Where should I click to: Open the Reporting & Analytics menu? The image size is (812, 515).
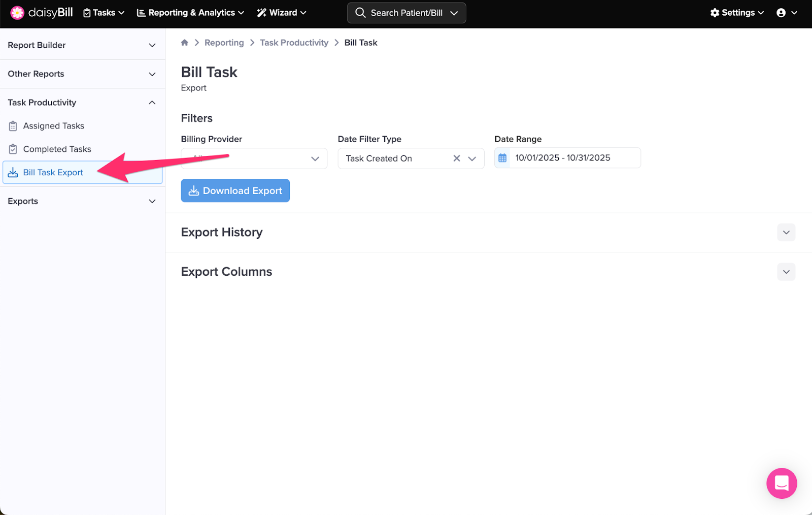(190, 13)
